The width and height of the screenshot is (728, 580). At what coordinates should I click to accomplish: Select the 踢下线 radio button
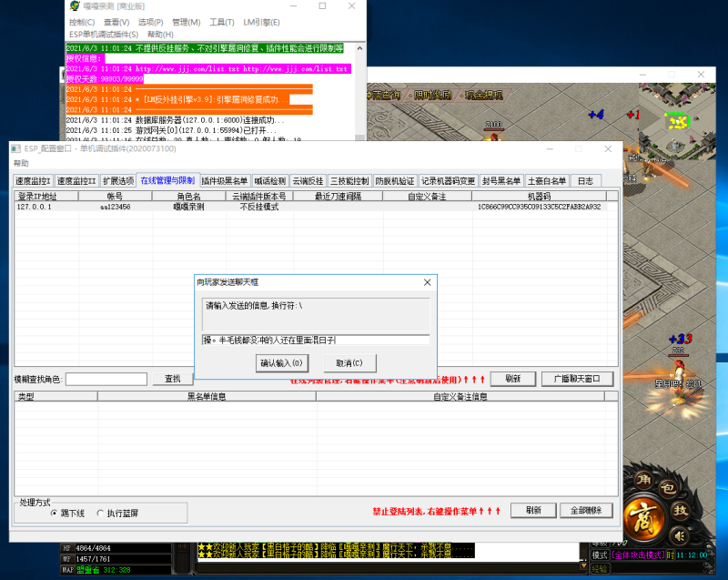pyautogui.click(x=54, y=514)
